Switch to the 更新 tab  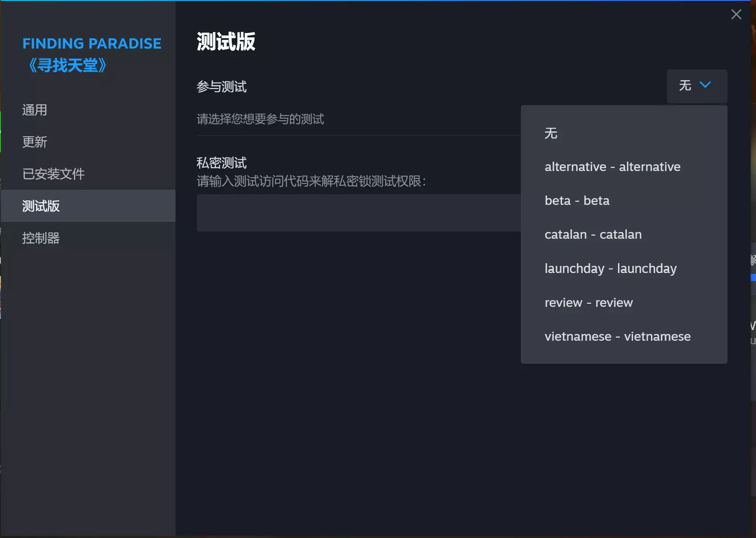(88, 142)
